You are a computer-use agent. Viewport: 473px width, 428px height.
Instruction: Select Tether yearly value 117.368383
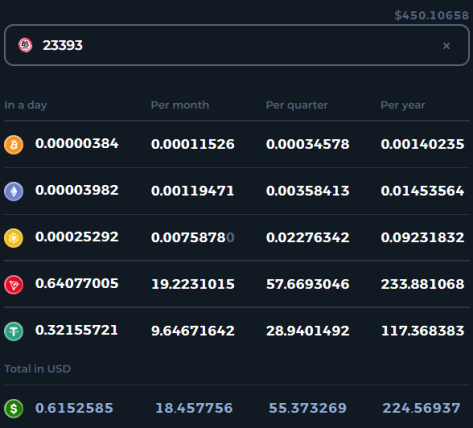[422, 331]
